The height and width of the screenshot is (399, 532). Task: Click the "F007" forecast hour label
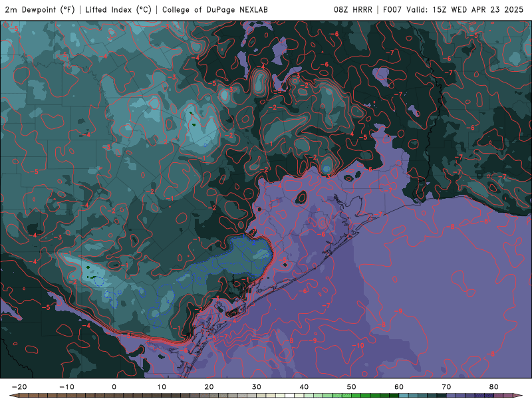click(x=392, y=9)
